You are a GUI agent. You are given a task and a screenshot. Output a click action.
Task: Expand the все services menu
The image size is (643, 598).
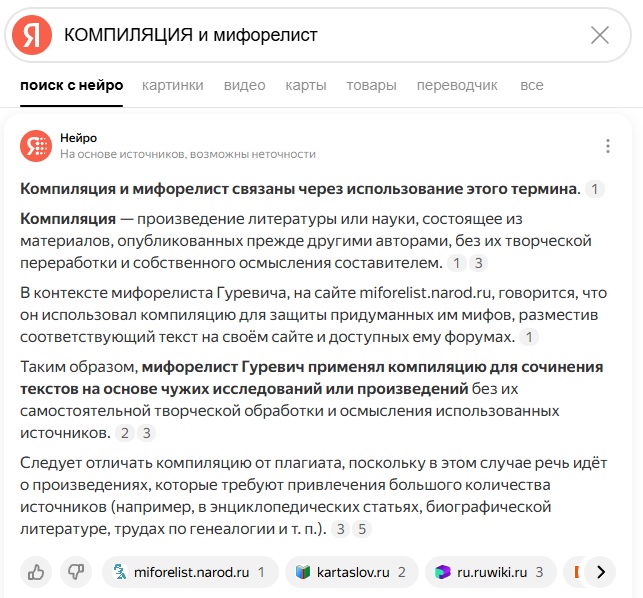(532, 85)
